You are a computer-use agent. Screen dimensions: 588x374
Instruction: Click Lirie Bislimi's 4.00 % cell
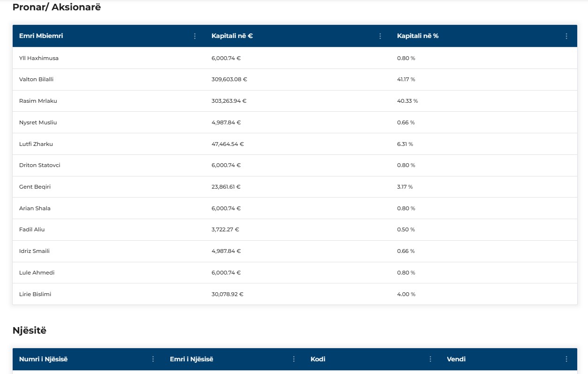[406, 294]
